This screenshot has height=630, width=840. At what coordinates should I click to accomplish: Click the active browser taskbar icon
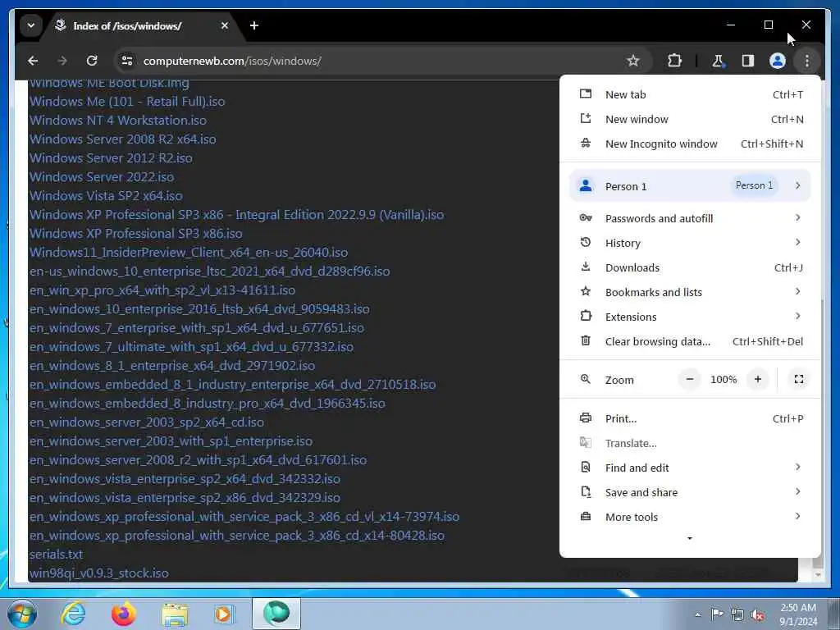276,614
